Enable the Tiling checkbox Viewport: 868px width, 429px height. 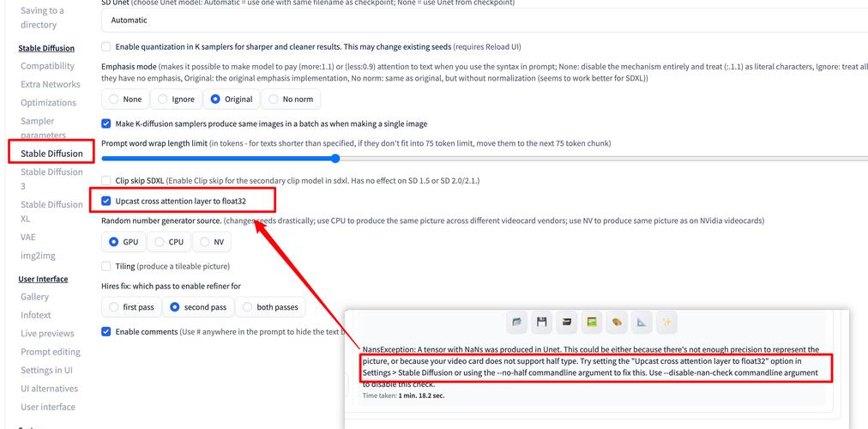tap(106, 266)
